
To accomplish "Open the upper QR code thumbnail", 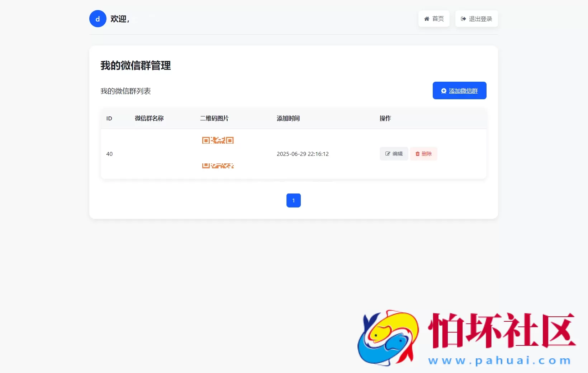I will tap(217, 140).
